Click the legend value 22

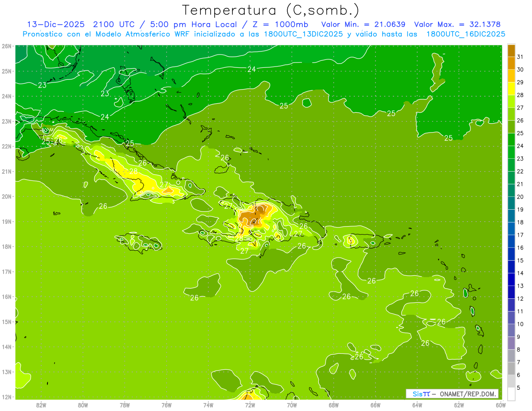[x=520, y=172]
